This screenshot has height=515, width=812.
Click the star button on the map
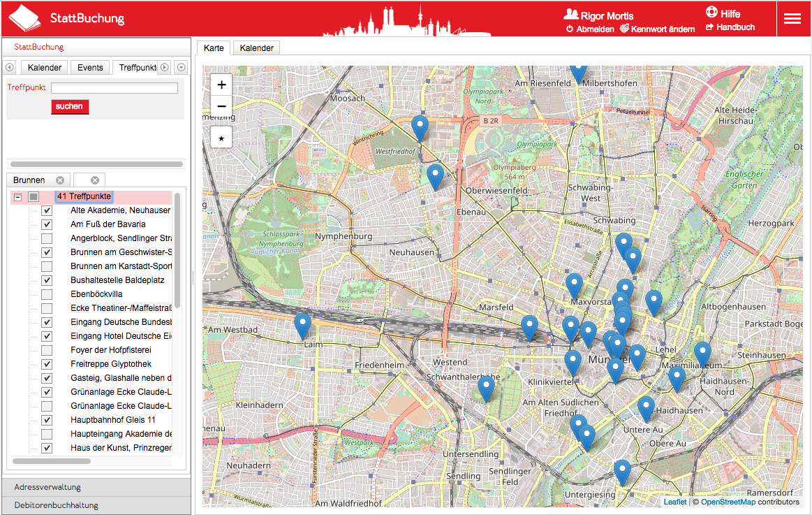(x=221, y=138)
